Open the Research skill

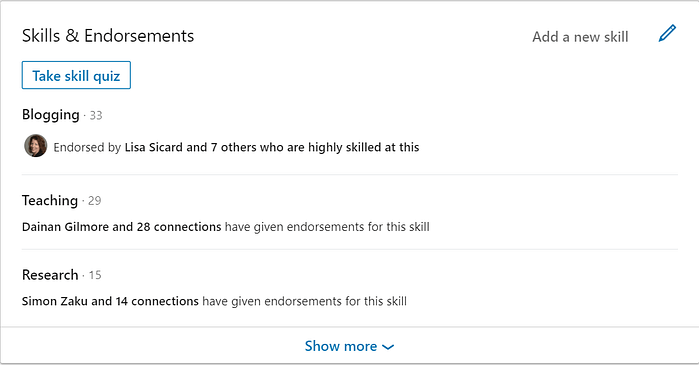[50, 275]
